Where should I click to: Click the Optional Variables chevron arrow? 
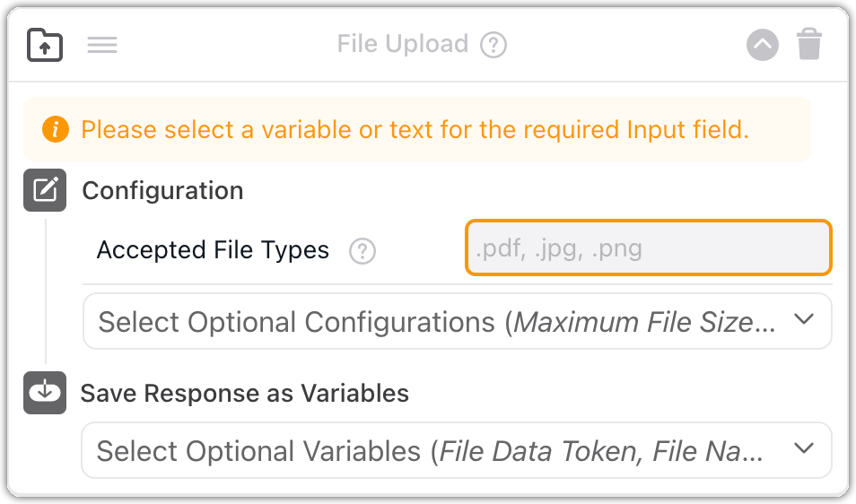click(804, 448)
